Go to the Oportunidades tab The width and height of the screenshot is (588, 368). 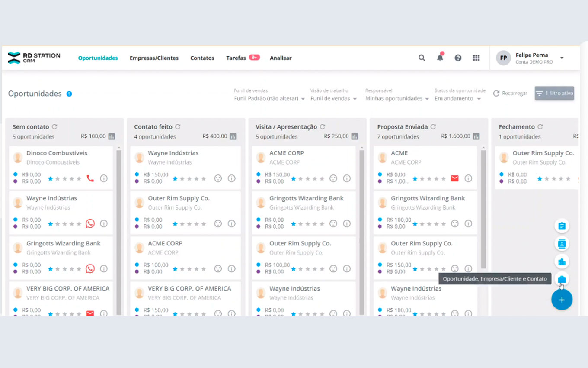[x=98, y=58]
